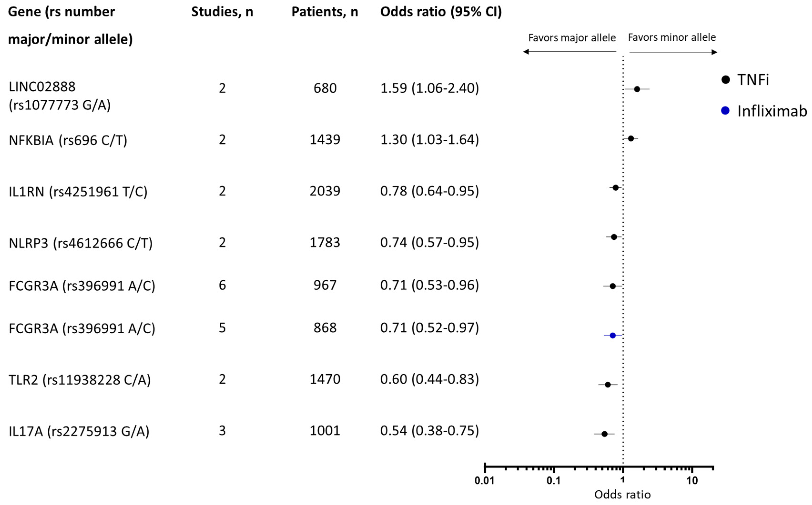
Task: Click the IL17A (rs2275913 G/A) gene label
Action: 79,431
